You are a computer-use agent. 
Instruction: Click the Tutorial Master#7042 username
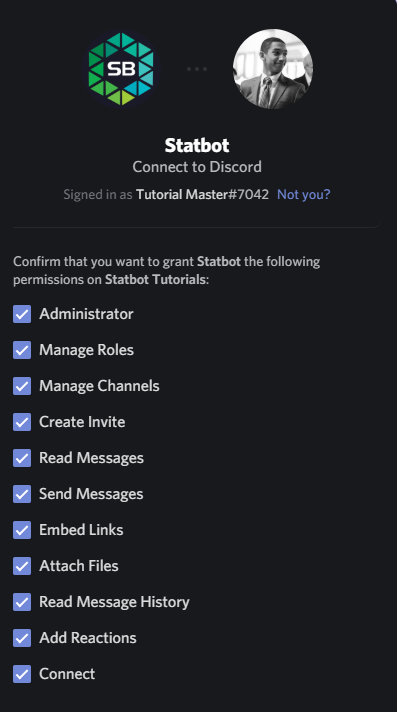(202, 194)
